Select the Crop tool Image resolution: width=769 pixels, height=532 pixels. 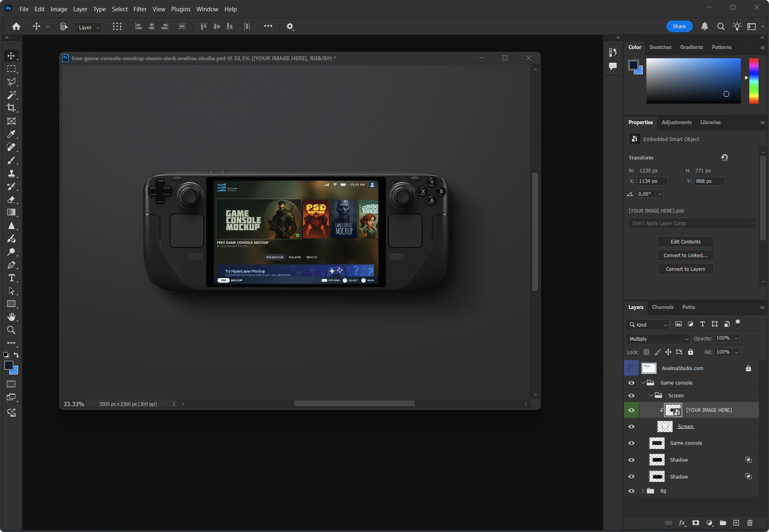pos(11,108)
